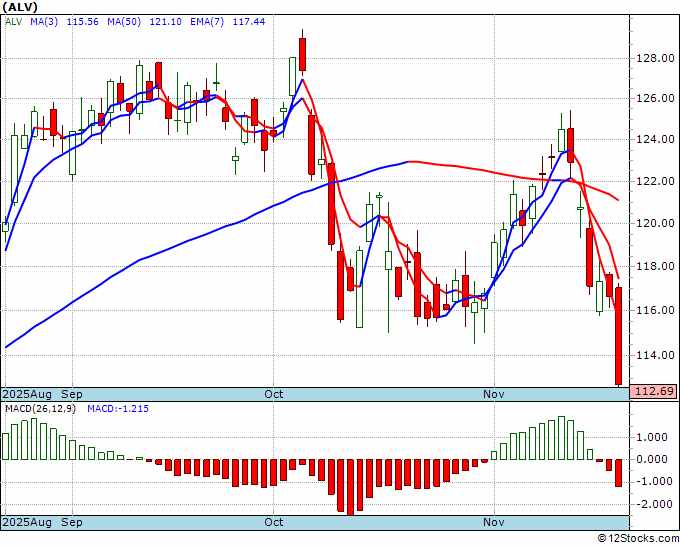Click the 116.00 price axis label
This screenshot has width=680, height=546.
click(655, 310)
